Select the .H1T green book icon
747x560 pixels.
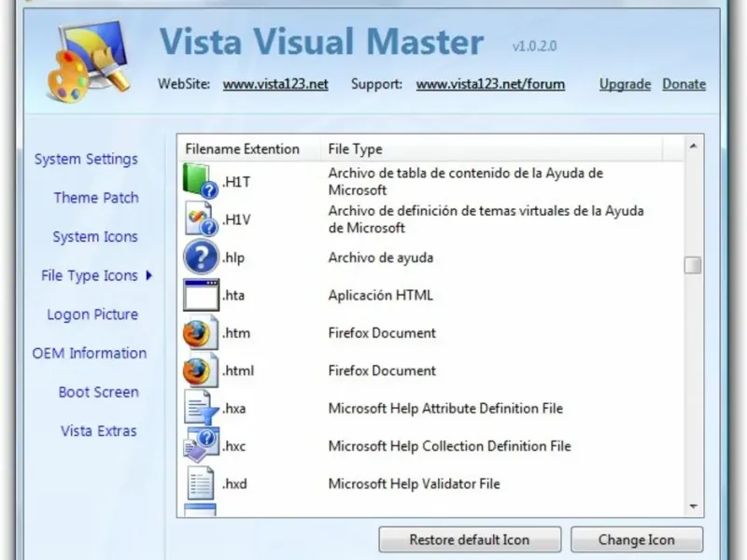pyautogui.click(x=200, y=181)
